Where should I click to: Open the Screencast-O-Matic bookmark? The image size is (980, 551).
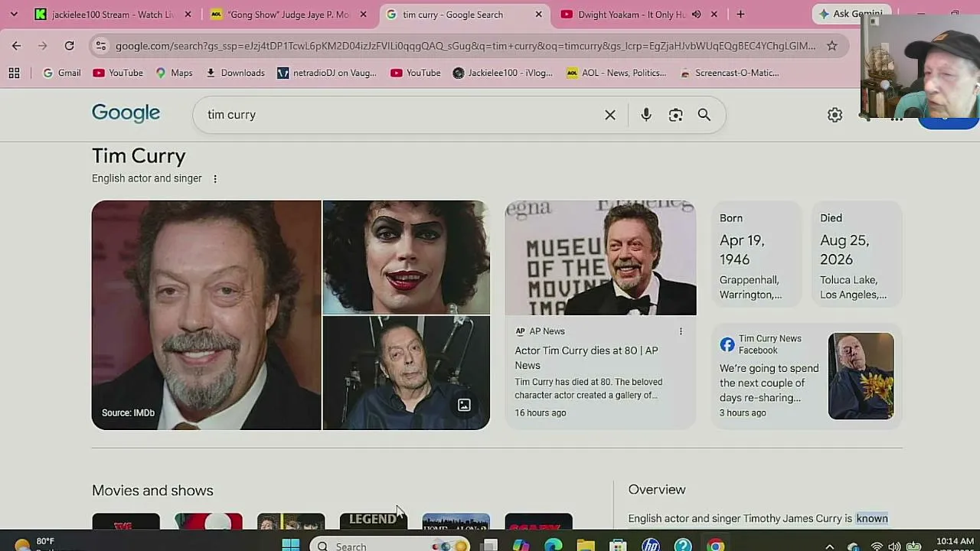[730, 73]
